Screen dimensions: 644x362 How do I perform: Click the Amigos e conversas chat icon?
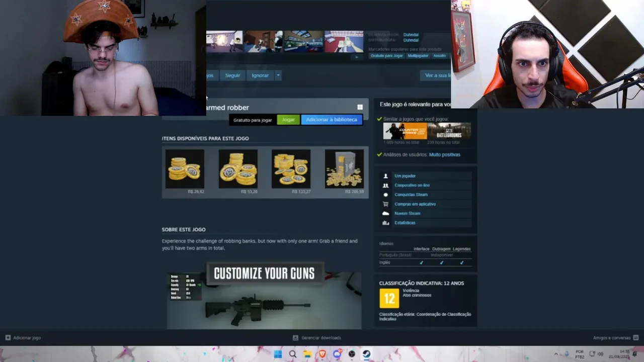click(635, 338)
